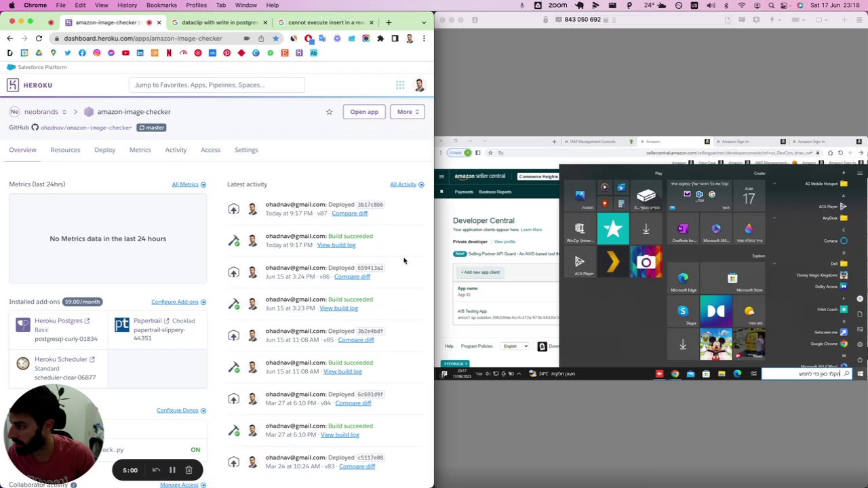Open the Facebook bookmark icon
The image size is (868, 488).
[82, 53]
